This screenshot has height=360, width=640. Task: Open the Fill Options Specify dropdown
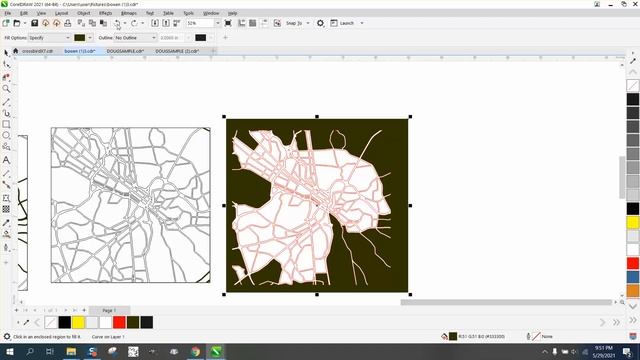click(49, 38)
